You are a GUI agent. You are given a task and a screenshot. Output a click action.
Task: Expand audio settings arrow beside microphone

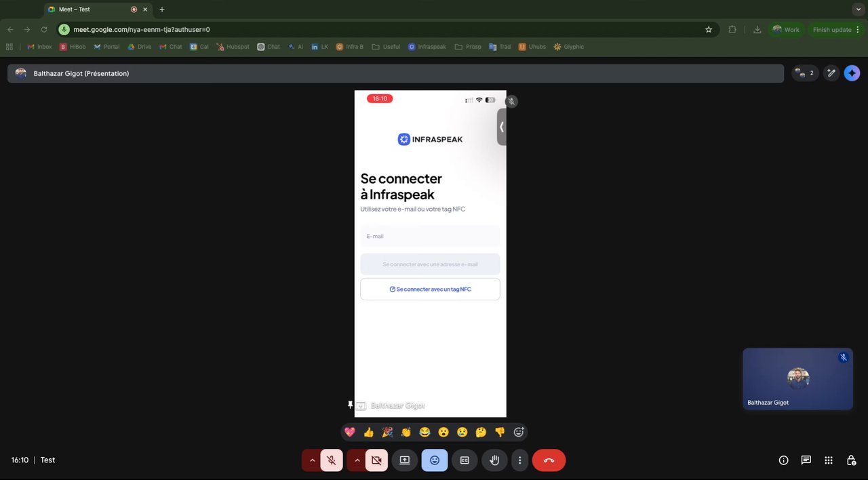312,460
